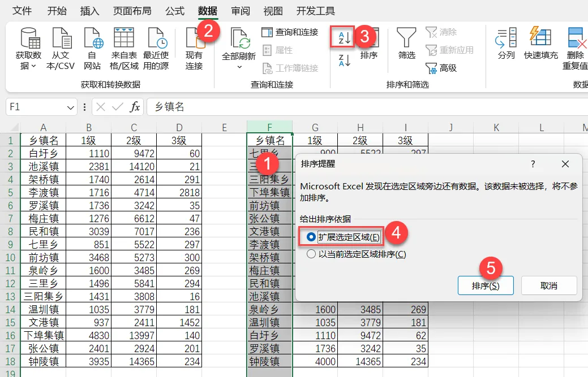Screen dimensions: 588x377
Task: Click cell C3 with value 14120
Action: tap(134, 166)
